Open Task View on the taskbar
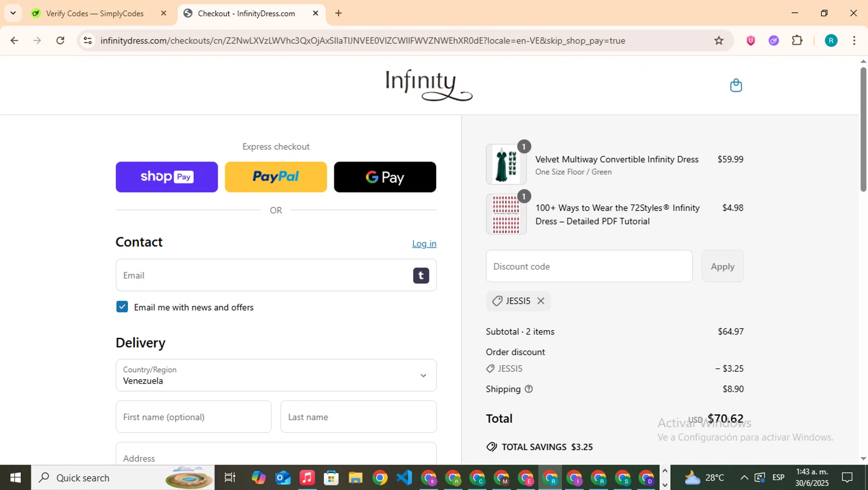 click(x=230, y=478)
